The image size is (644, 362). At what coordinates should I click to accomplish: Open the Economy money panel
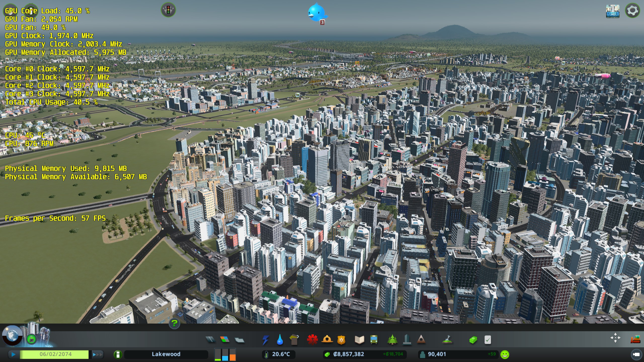[473, 340]
